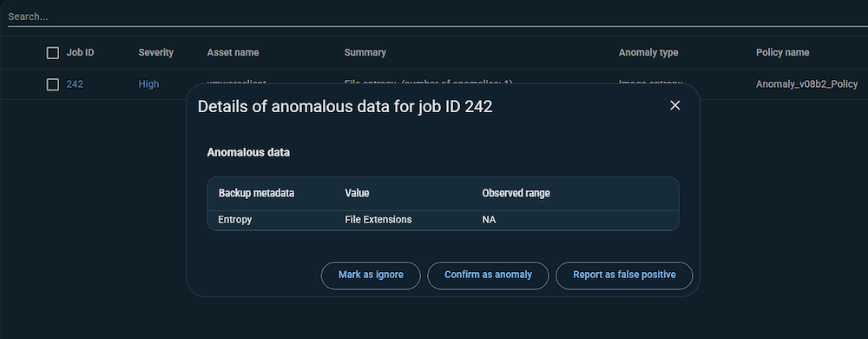The image size is (868, 339).
Task: Click the Value column header in dialog
Action: (357, 193)
